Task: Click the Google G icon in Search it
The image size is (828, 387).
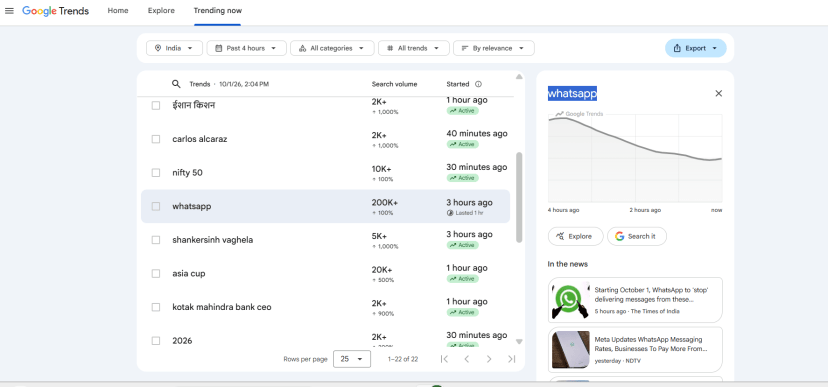Action: [x=619, y=237]
